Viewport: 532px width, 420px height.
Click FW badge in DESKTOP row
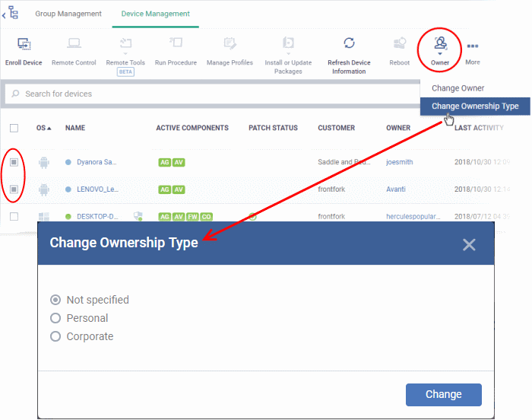(193, 217)
